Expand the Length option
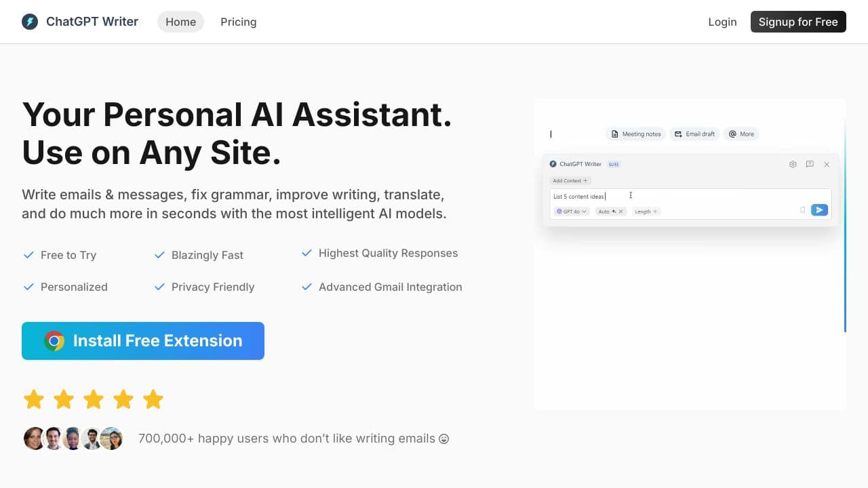 click(x=646, y=211)
